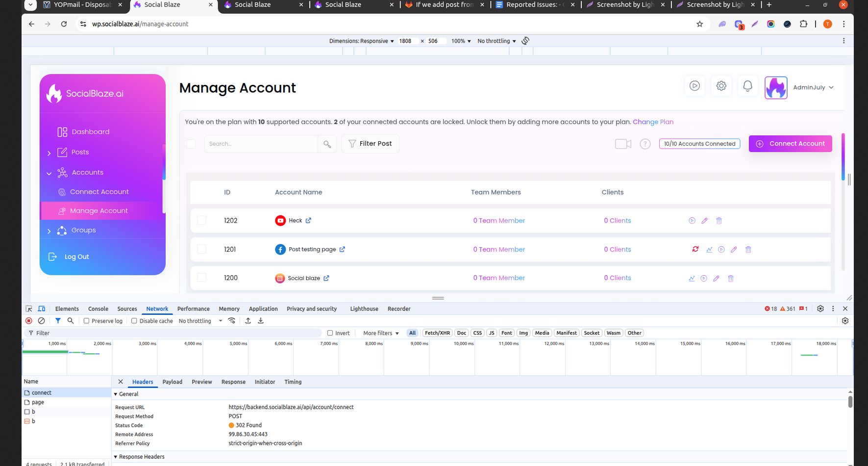
Task: Open the Timing tab
Action: pos(293,382)
